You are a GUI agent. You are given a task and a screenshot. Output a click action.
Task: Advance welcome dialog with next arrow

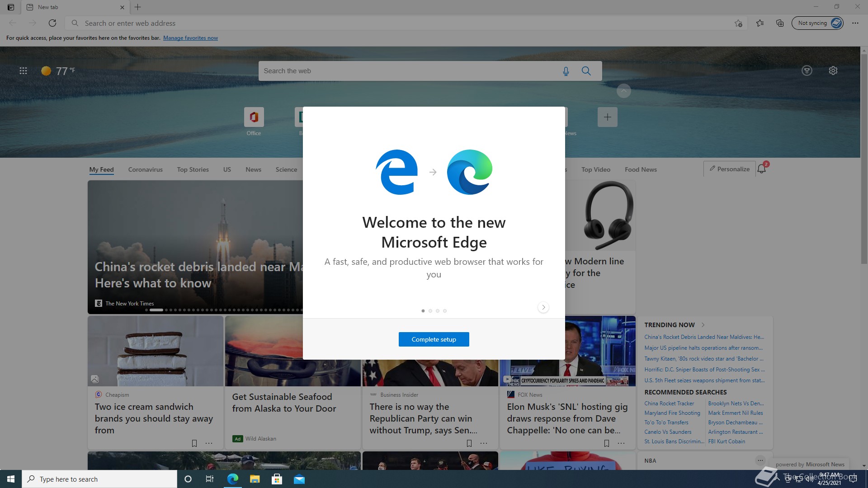(x=543, y=307)
